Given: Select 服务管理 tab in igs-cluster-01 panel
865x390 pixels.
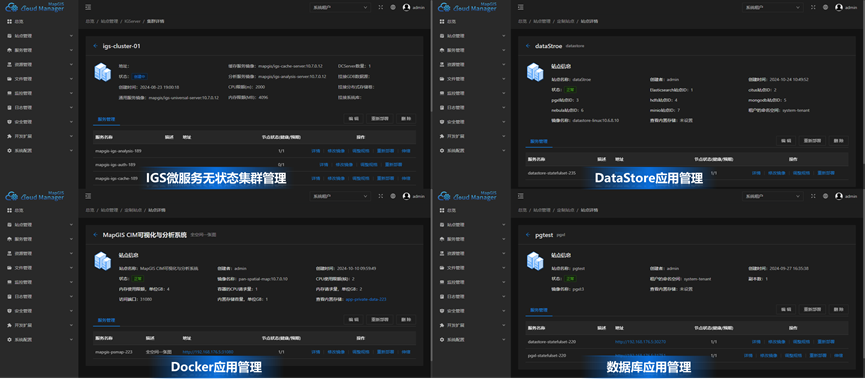Looking at the screenshot, I should tap(106, 119).
